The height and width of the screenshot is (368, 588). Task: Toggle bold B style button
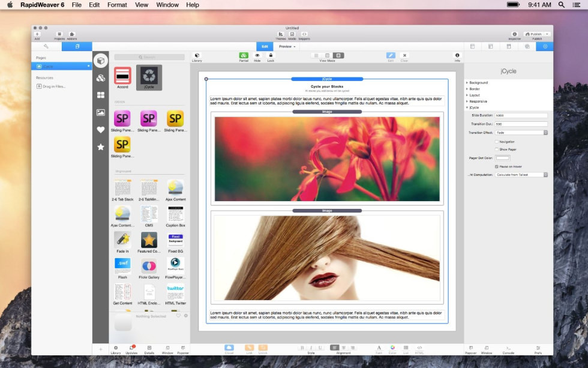point(302,348)
